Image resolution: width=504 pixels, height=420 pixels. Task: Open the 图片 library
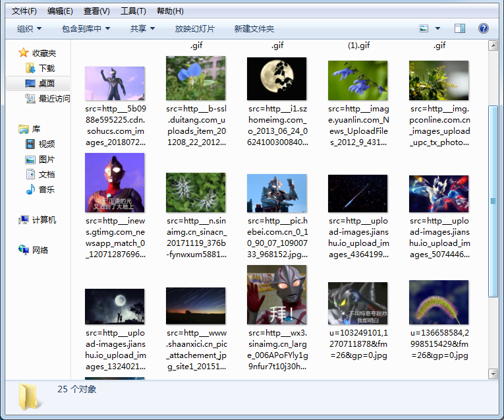point(40,159)
